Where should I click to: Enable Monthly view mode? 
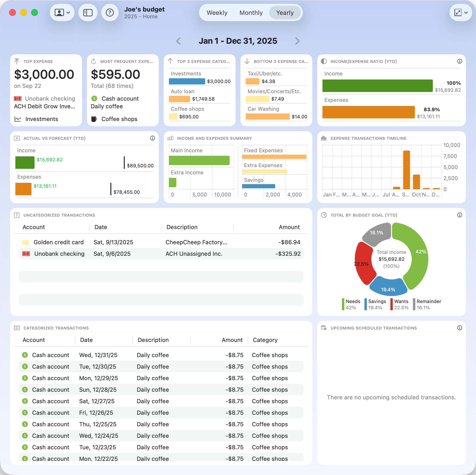[x=251, y=12]
